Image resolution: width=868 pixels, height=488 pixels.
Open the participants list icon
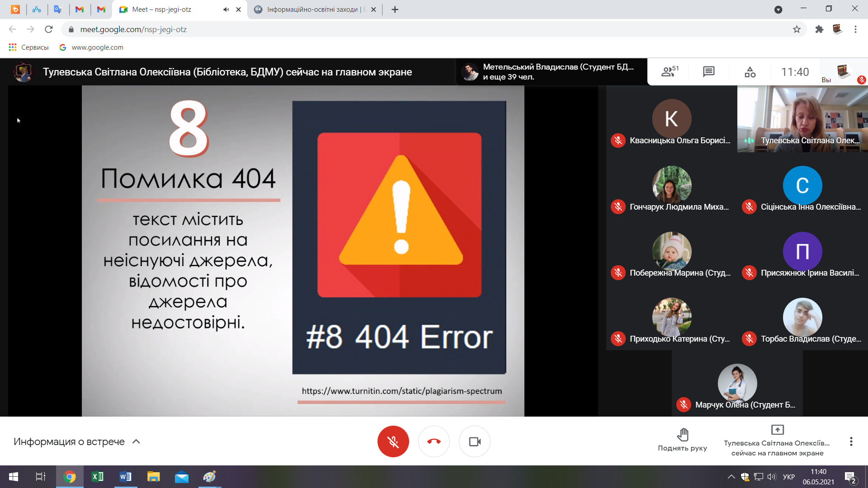669,72
